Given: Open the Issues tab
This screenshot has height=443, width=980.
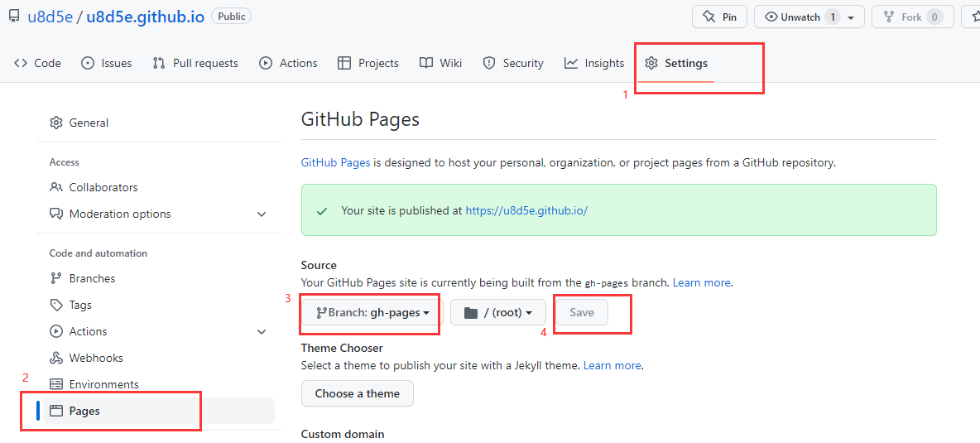Looking at the screenshot, I should tap(107, 63).
